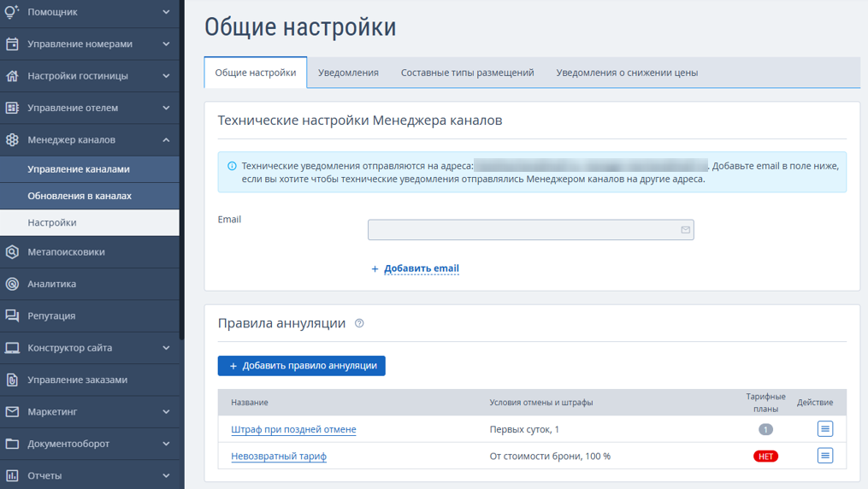Click the Настройки гостиницы house icon
868x489 pixels.
(x=12, y=76)
